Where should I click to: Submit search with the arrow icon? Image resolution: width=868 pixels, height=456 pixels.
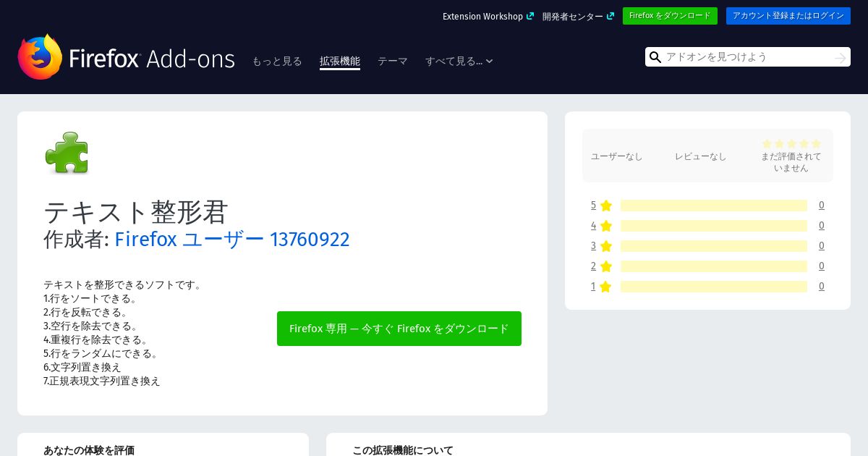tap(840, 57)
